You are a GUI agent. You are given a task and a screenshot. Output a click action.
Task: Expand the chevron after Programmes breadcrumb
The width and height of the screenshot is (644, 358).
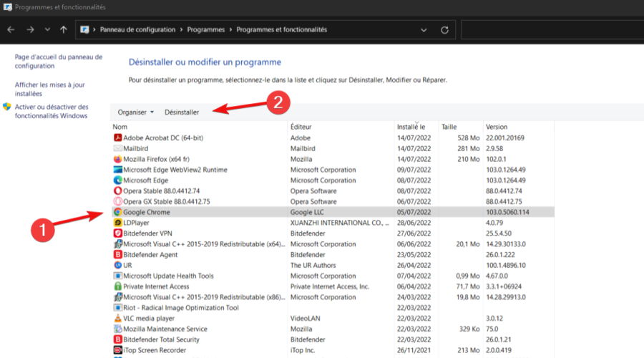[x=230, y=29]
